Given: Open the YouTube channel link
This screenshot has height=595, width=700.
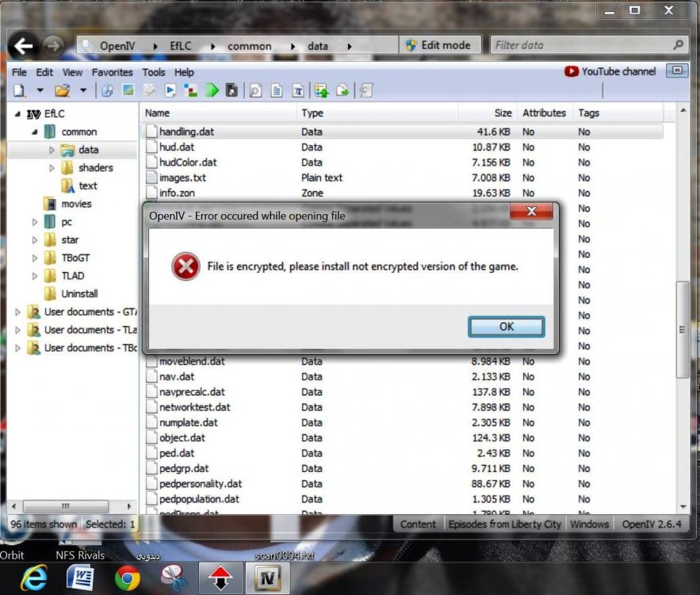Looking at the screenshot, I should tap(610, 71).
